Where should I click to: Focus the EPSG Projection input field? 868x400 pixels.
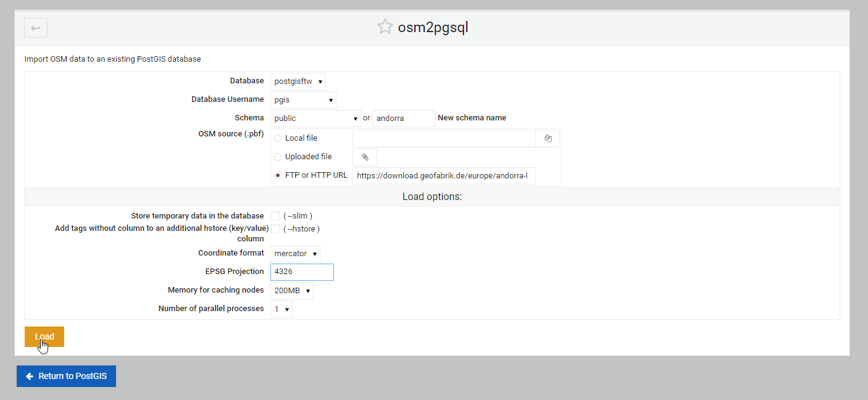tap(302, 272)
